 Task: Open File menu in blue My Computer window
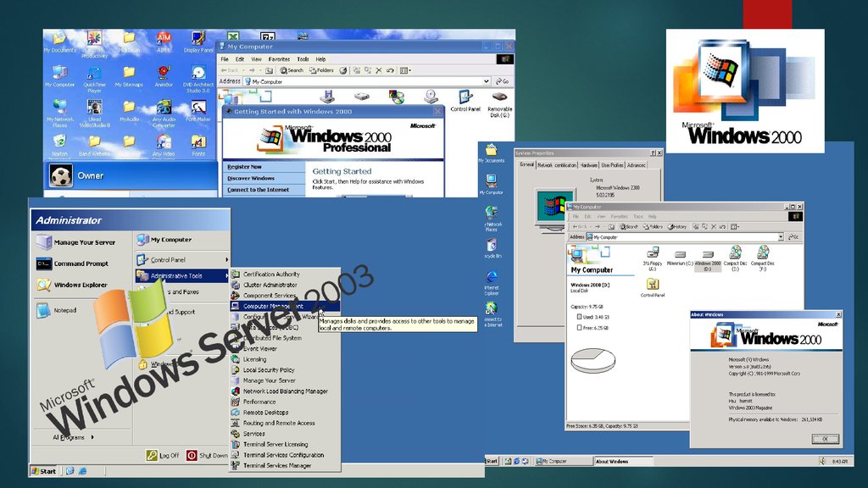click(224, 59)
